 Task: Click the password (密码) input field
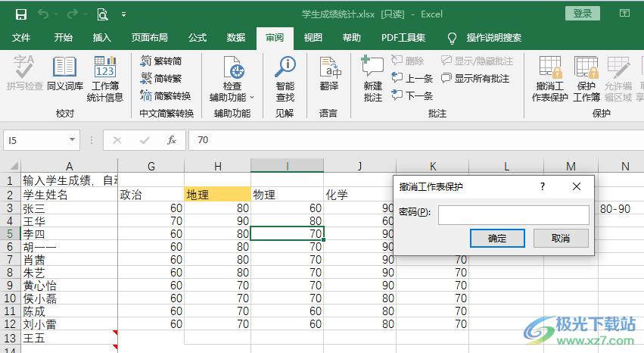click(512, 214)
